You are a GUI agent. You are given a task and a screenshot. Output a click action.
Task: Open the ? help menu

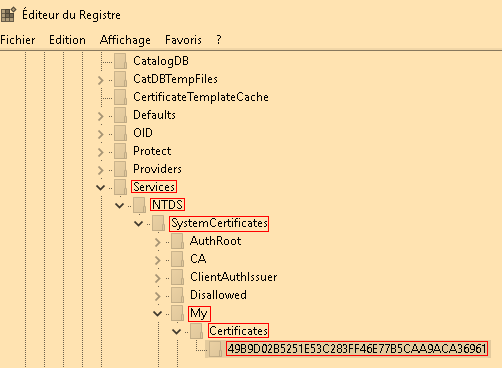point(219,40)
